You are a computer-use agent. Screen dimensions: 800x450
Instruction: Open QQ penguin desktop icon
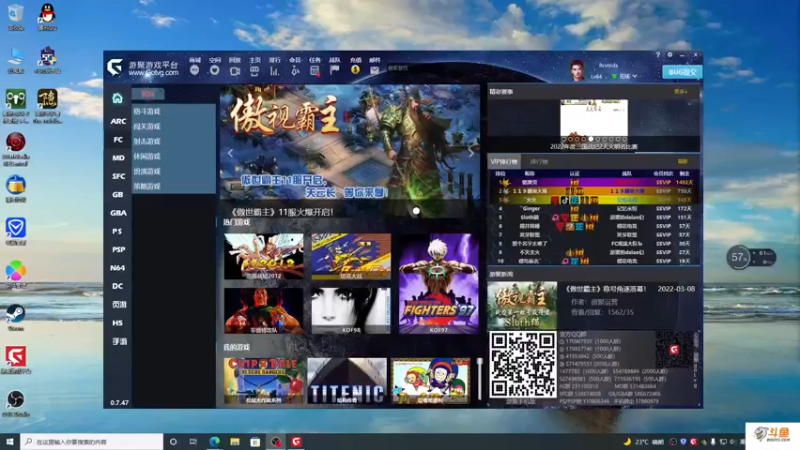click(47, 16)
